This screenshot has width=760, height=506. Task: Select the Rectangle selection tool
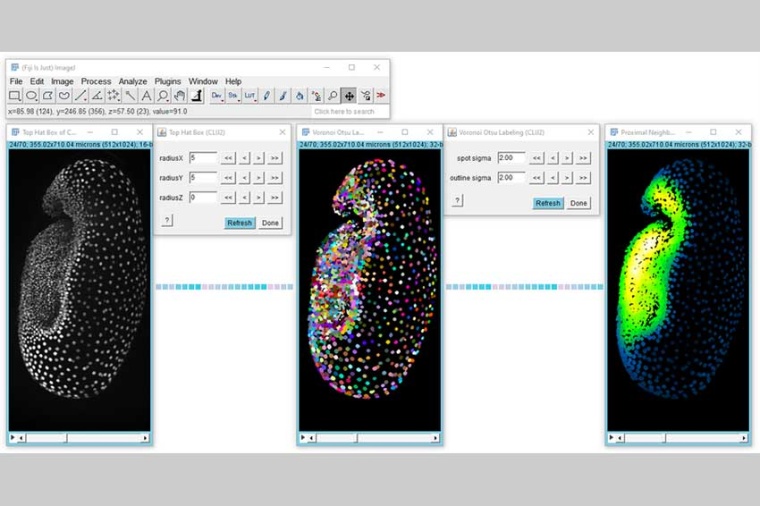pyautogui.click(x=15, y=96)
